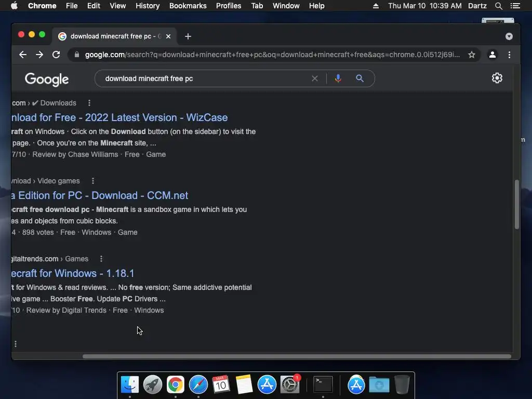Click the address bar URL
Screen dimensions: 532x399
tap(272, 55)
